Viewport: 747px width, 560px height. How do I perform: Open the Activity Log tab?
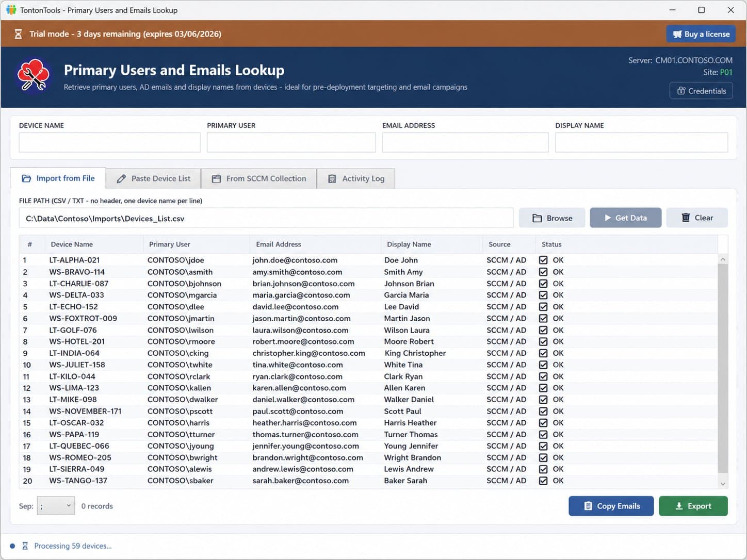point(356,178)
